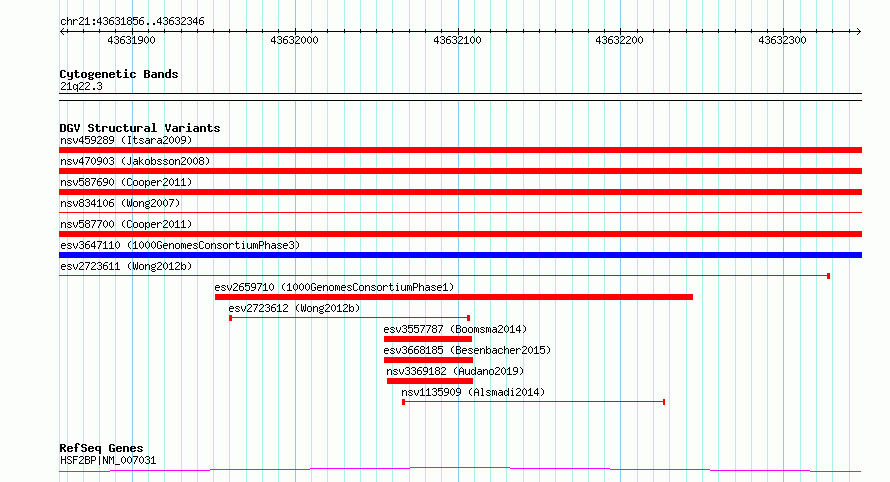Click the ruler's left arrow end
The image size is (890, 482).
click(x=62, y=32)
